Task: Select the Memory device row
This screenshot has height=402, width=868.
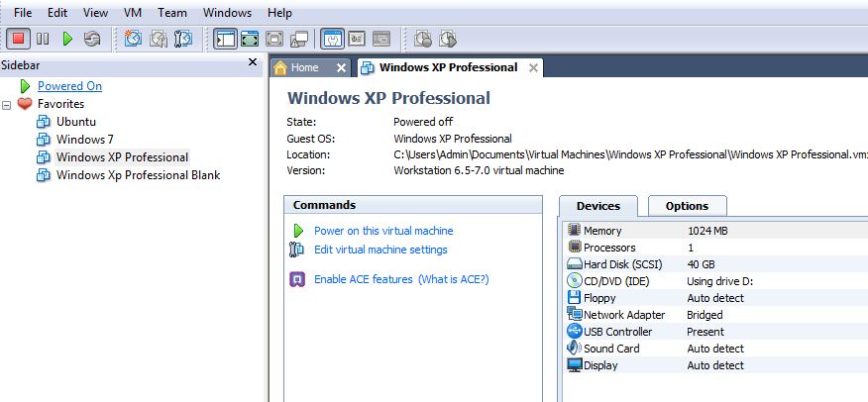Action: (x=715, y=231)
